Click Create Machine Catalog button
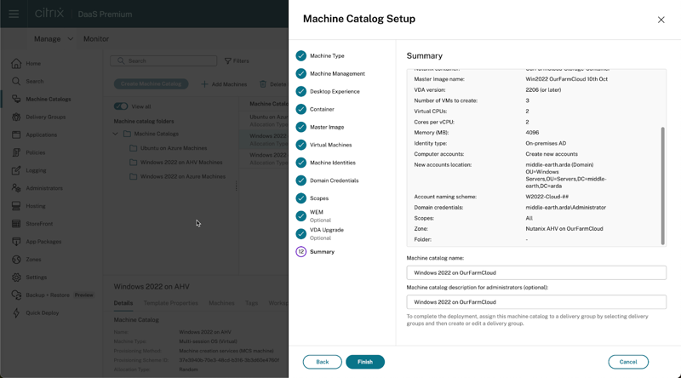The image size is (681, 378). 151,84
